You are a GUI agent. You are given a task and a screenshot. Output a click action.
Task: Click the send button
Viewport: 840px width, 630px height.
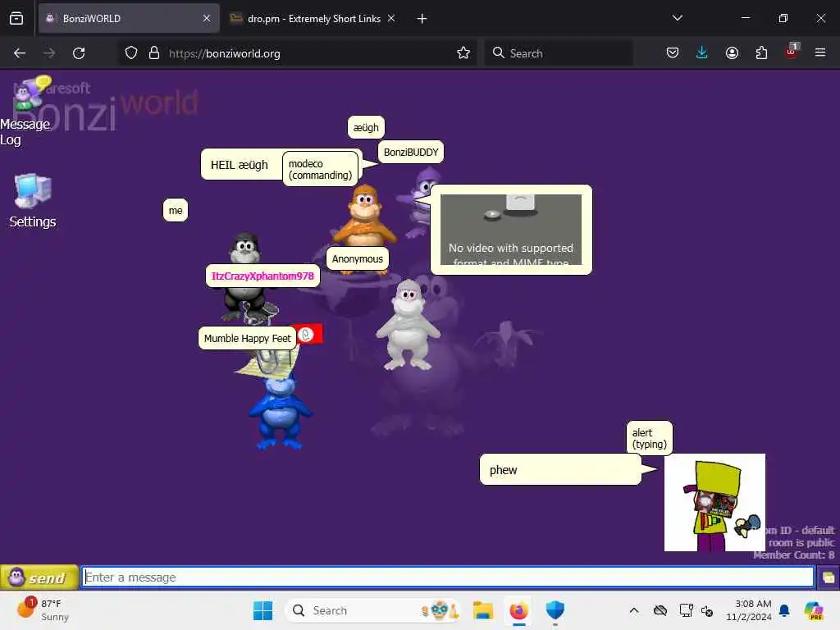pyautogui.click(x=39, y=577)
